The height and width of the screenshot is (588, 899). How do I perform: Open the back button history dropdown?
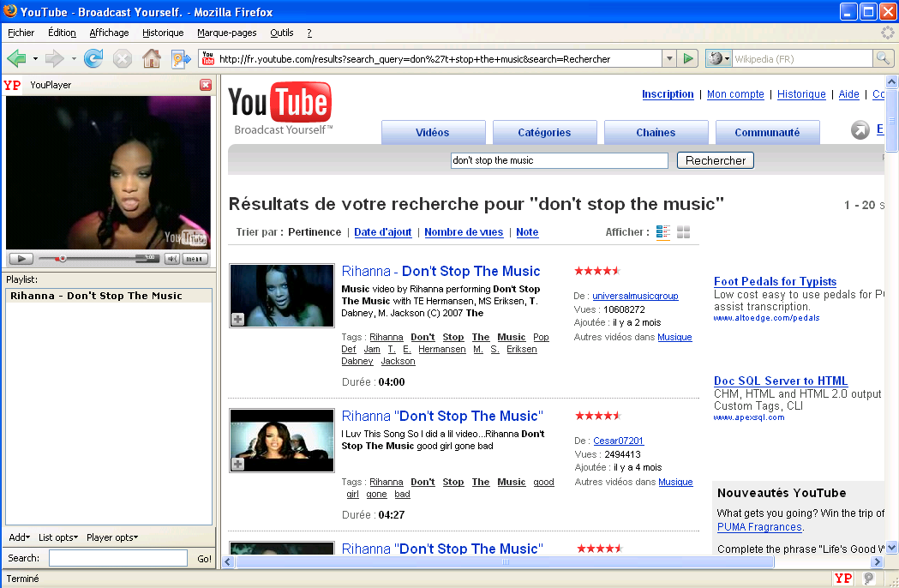35,58
